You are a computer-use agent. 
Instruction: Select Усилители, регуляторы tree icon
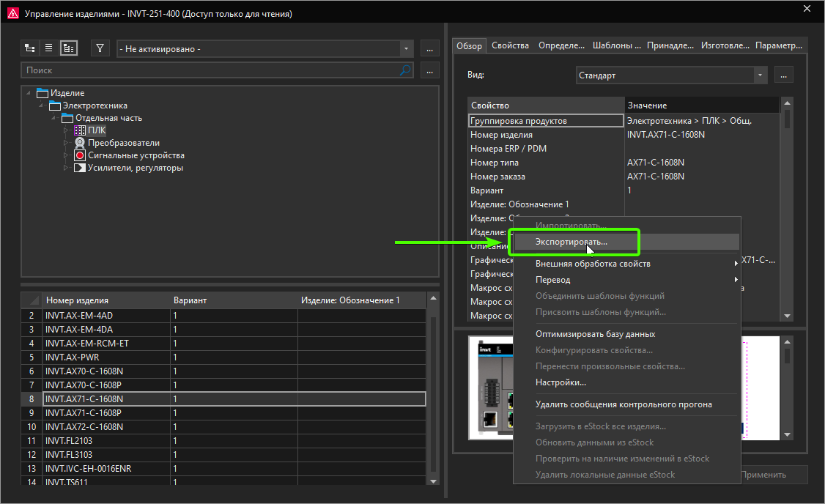[x=80, y=168]
